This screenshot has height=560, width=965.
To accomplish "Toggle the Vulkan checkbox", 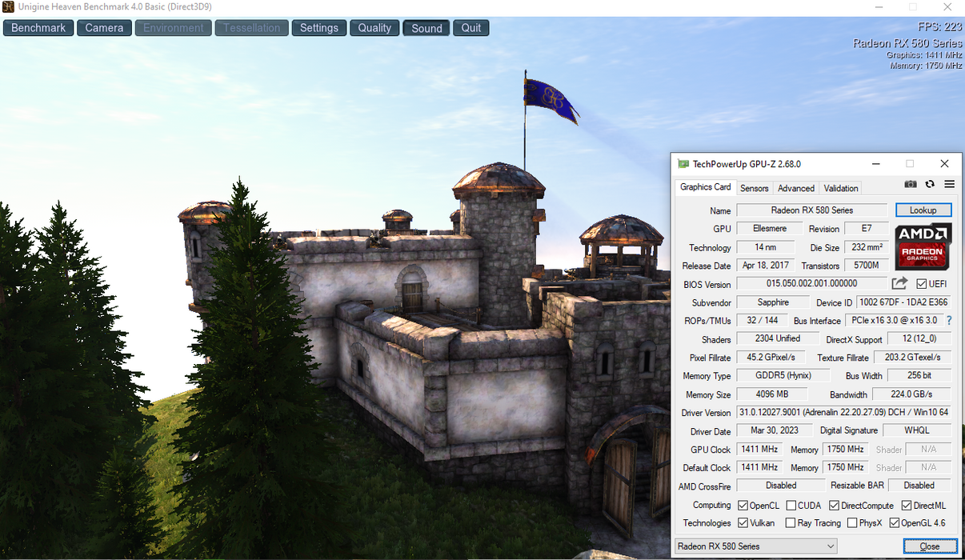I will (x=743, y=523).
